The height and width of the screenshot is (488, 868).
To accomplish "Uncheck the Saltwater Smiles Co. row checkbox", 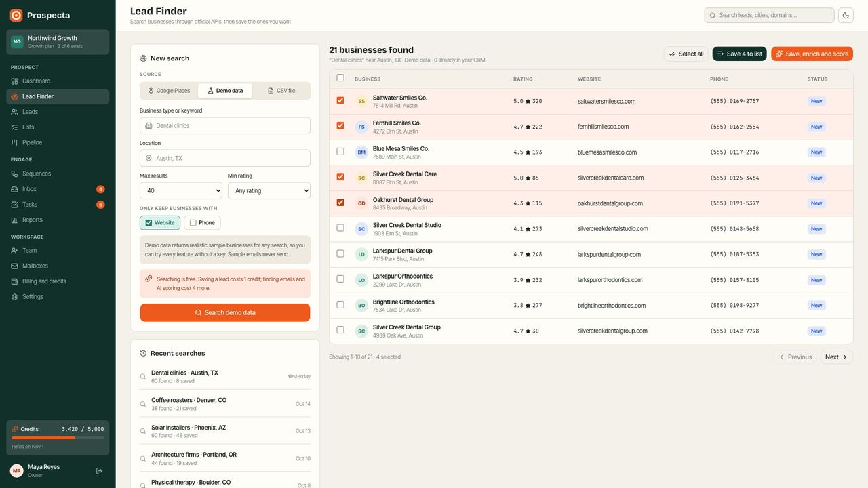I will click(x=340, y=100).
